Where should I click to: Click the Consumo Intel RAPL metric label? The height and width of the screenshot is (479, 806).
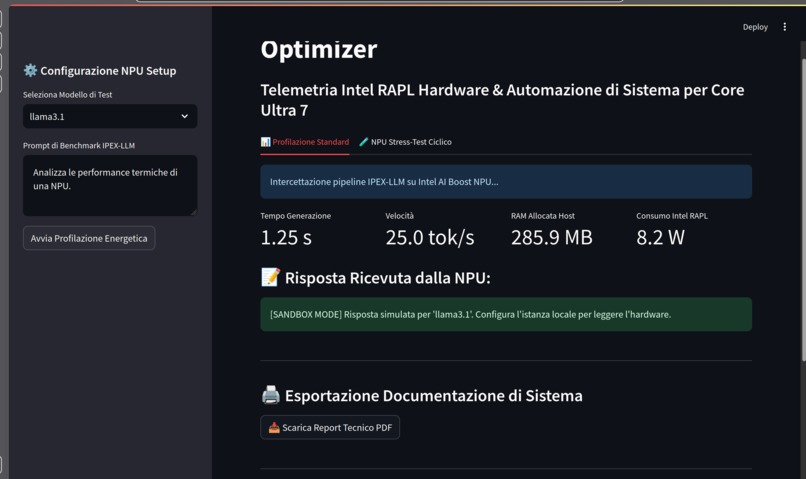(x=672, y=216)
